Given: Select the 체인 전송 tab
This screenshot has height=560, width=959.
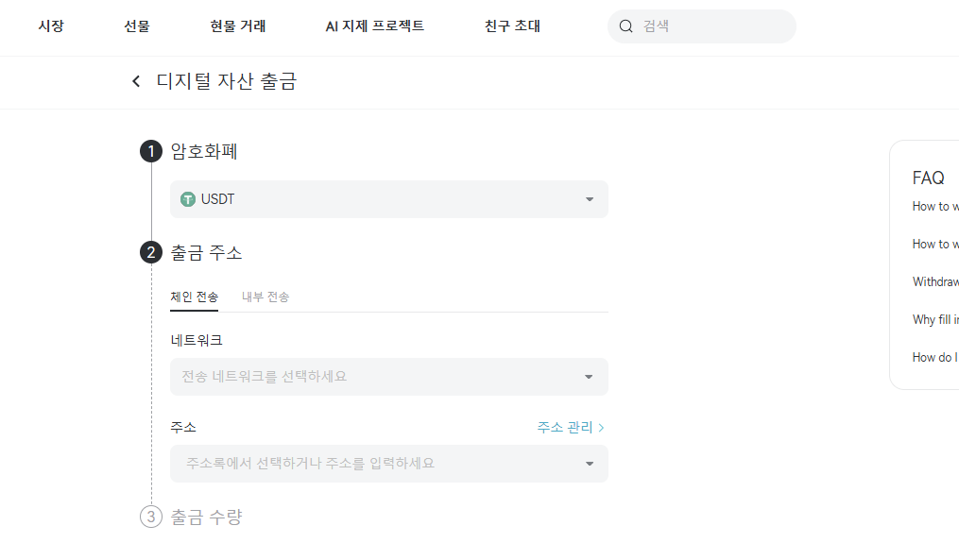Looking at the screenshot, I should (x=194, y=297).
